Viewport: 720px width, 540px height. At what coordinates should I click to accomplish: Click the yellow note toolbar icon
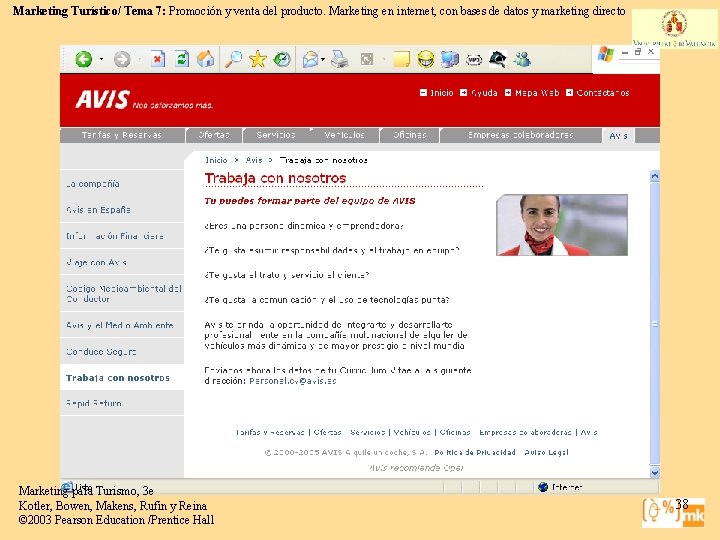tap(401, 60)
